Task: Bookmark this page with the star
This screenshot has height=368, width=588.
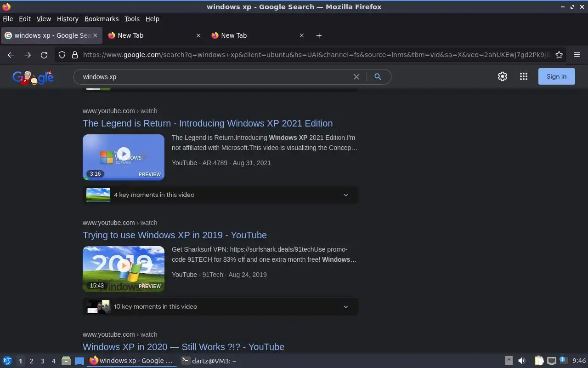Action: pos(559,55)
